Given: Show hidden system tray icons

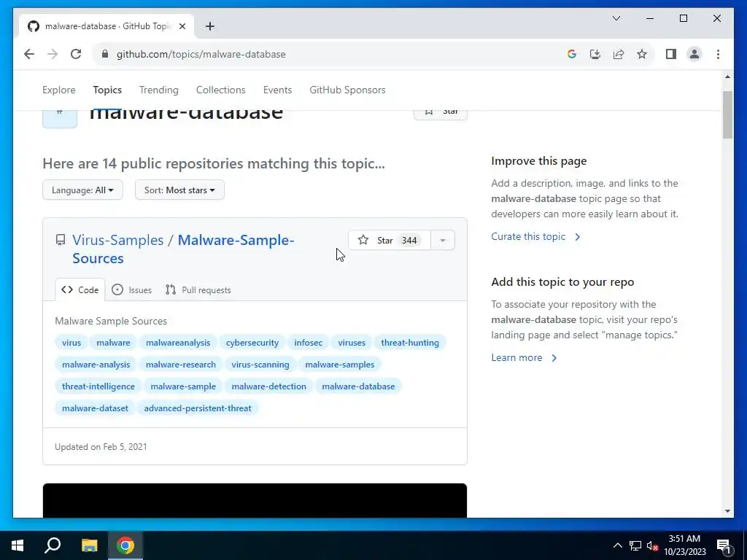Looking at the screenshot, I should tap(617, 545).
